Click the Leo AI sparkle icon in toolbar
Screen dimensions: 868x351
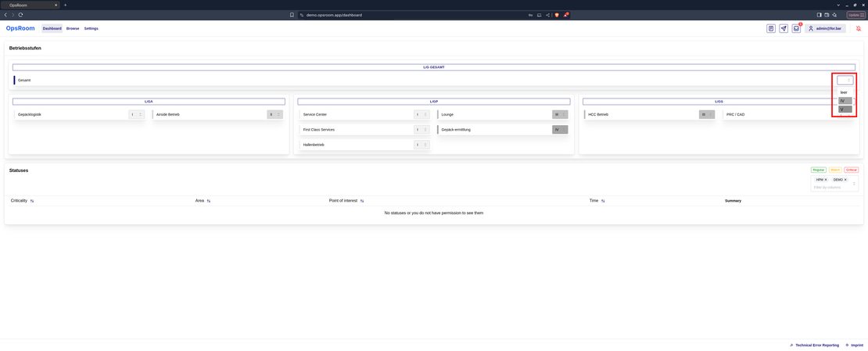tap(834, 15)
